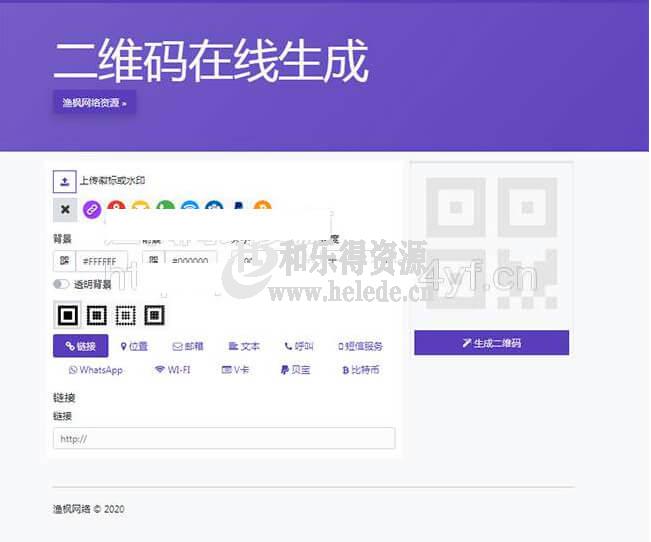Switch to the 位置 tab
Screen dimensions: 651x542
134,346
